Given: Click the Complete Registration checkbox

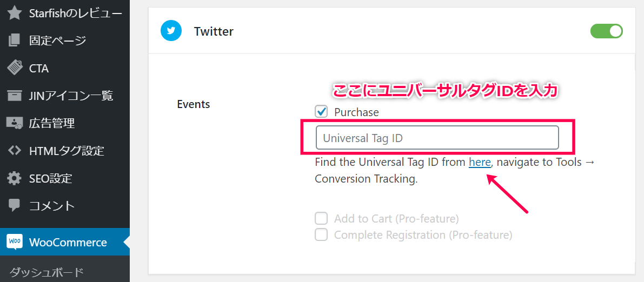Looking at the screenshot, I should coord(321,235).
